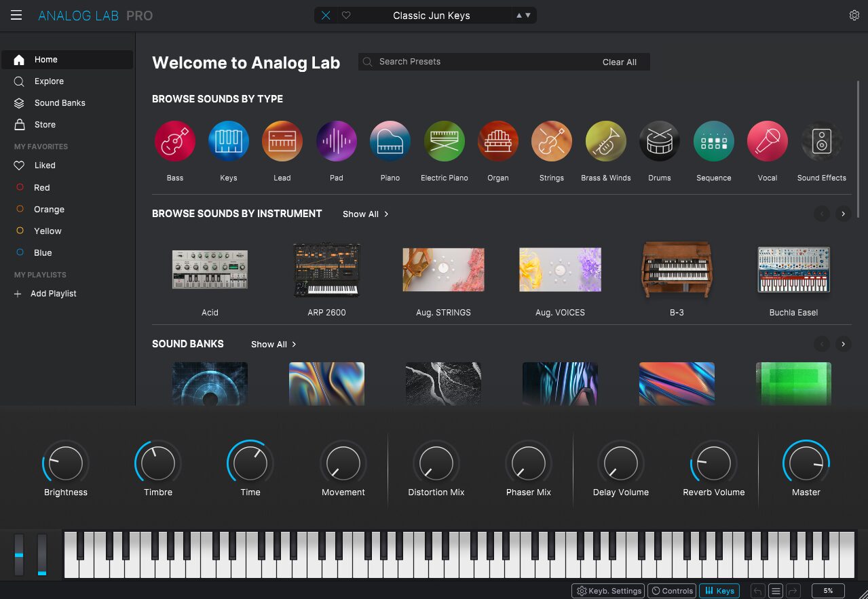The image size is (868, 599).
Task: Like the current preset with heart icon
Action: coord(346,16)
